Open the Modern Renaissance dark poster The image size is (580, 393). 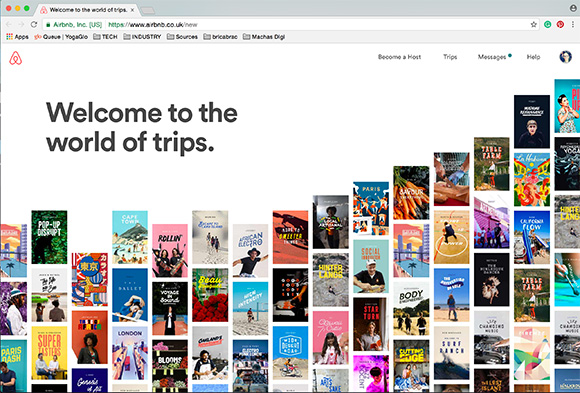click(532, 121)
